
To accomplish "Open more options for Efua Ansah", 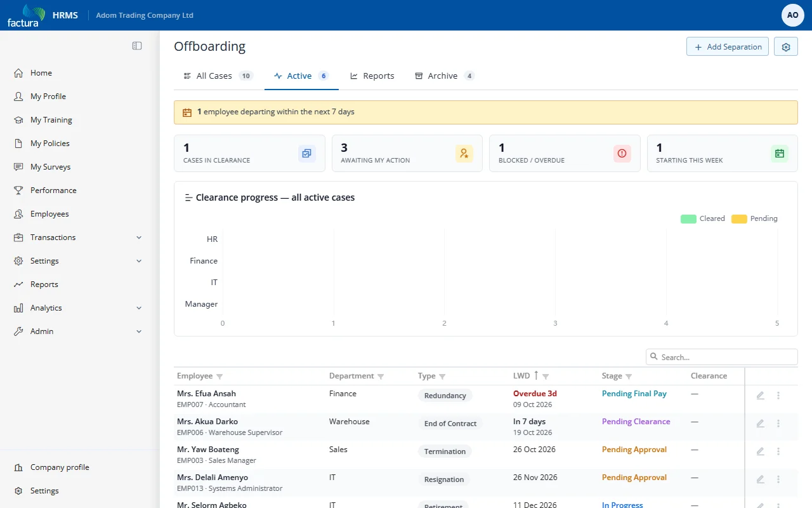I will [778, 396].
